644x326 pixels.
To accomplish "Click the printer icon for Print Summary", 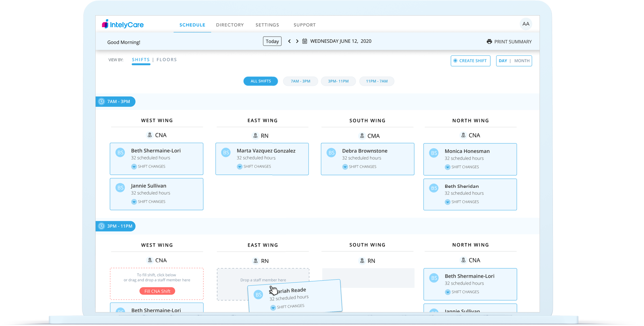I will 489,41.
